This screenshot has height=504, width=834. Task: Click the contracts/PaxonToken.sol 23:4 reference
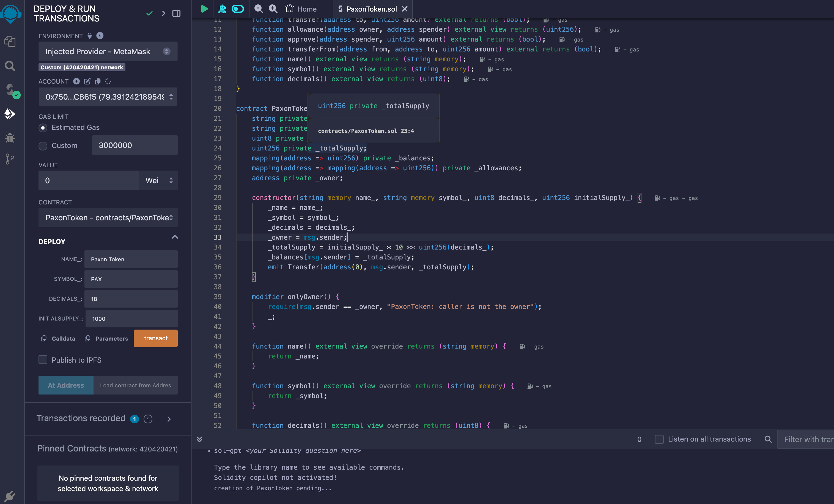(366, 131)
